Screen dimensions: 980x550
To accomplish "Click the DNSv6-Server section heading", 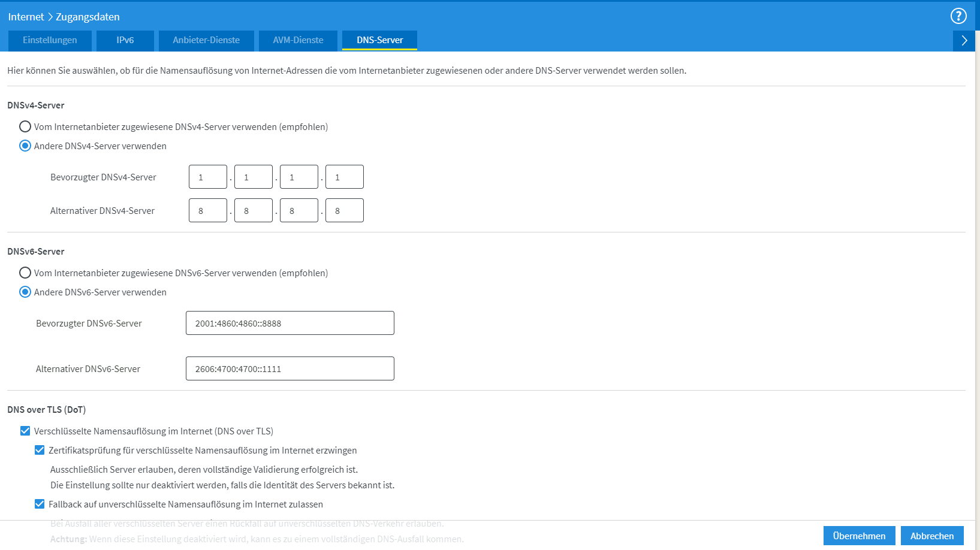I will click(36, 251).
